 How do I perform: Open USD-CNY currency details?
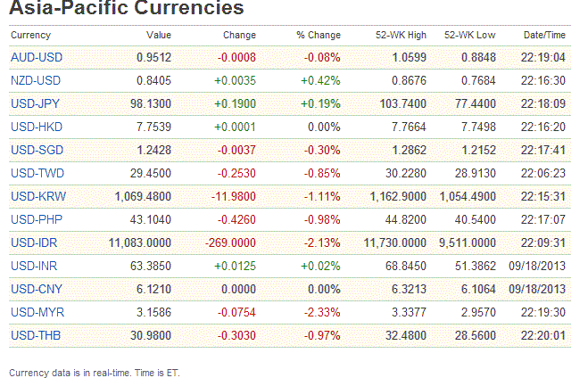(37, 289)
